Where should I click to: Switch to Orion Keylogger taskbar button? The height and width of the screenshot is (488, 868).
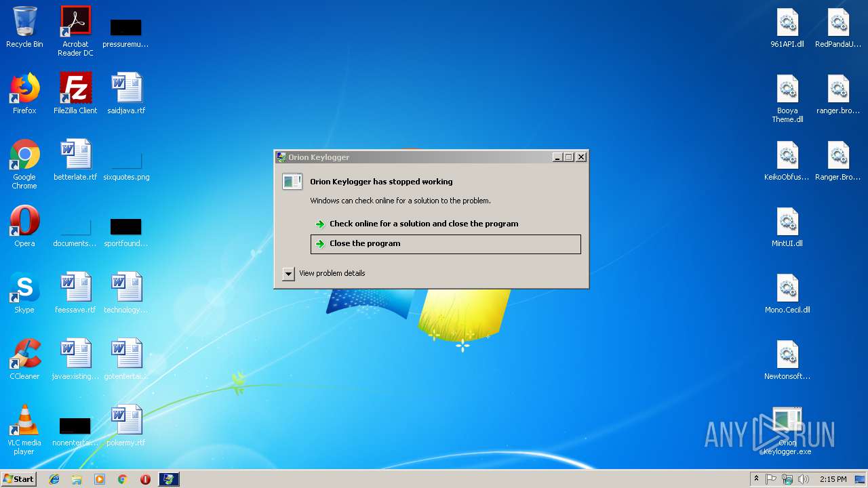[x=169, y=479]
